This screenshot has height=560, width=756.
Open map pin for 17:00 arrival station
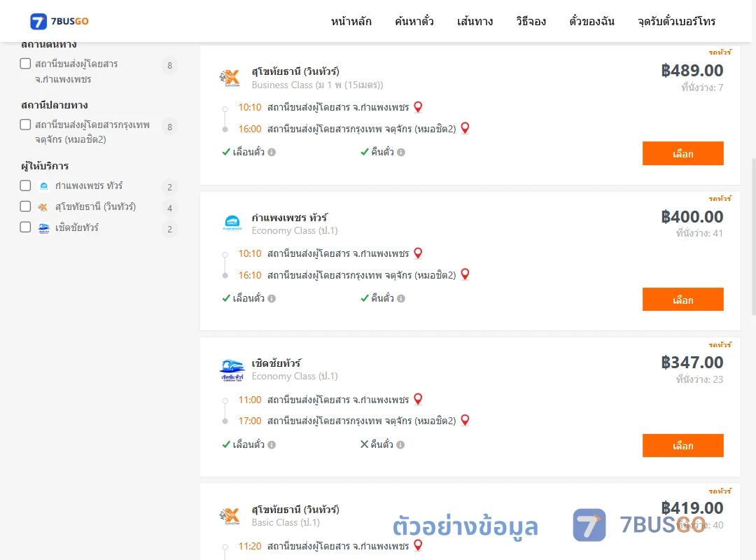465,420
